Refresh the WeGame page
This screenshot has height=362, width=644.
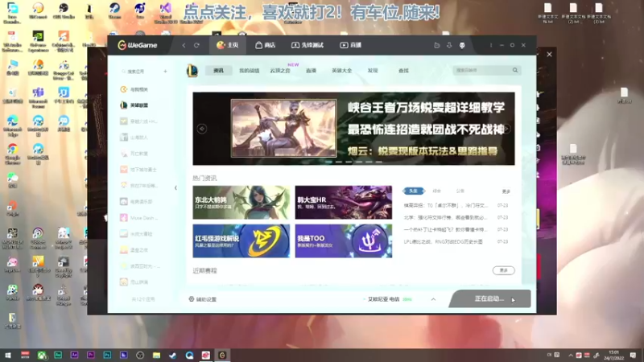tap(196, 45)
